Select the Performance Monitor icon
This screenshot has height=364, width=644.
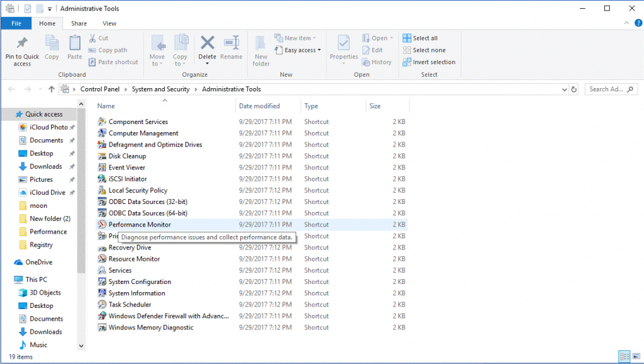point(102,225)
